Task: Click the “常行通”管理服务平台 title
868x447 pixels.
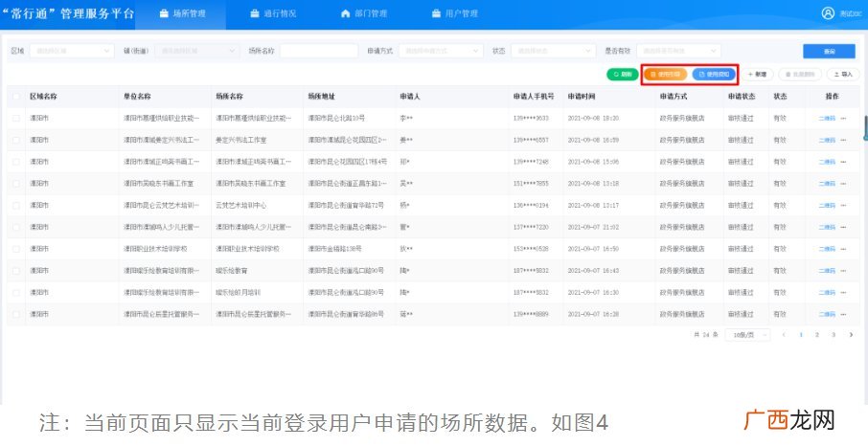Action: point(67,13)
